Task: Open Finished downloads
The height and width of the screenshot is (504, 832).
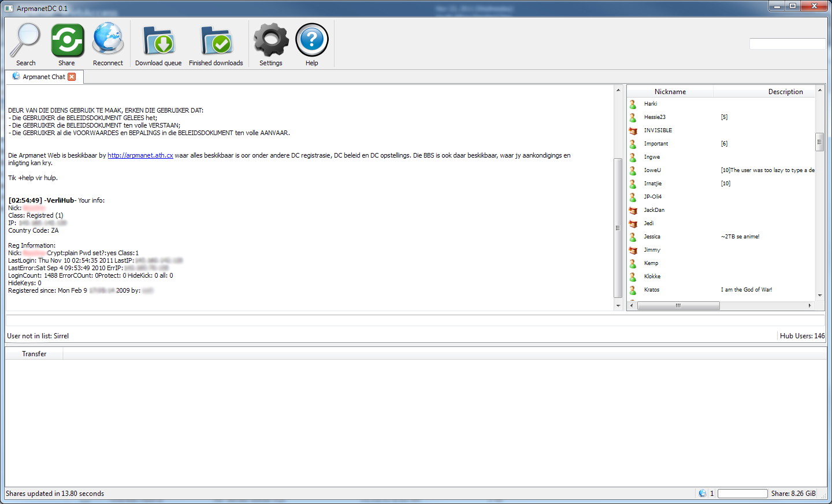Action: [x=216, y=45]
